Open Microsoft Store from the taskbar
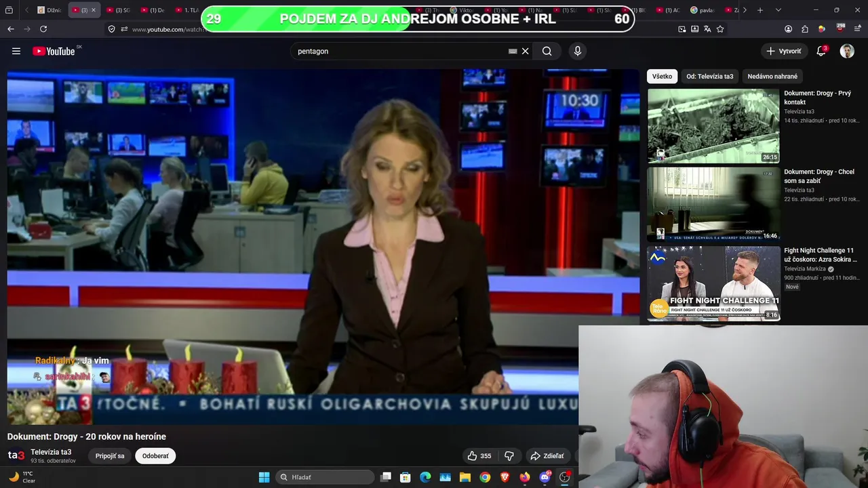The width and height of the screenshot is (868, 488). click(406, 477)
